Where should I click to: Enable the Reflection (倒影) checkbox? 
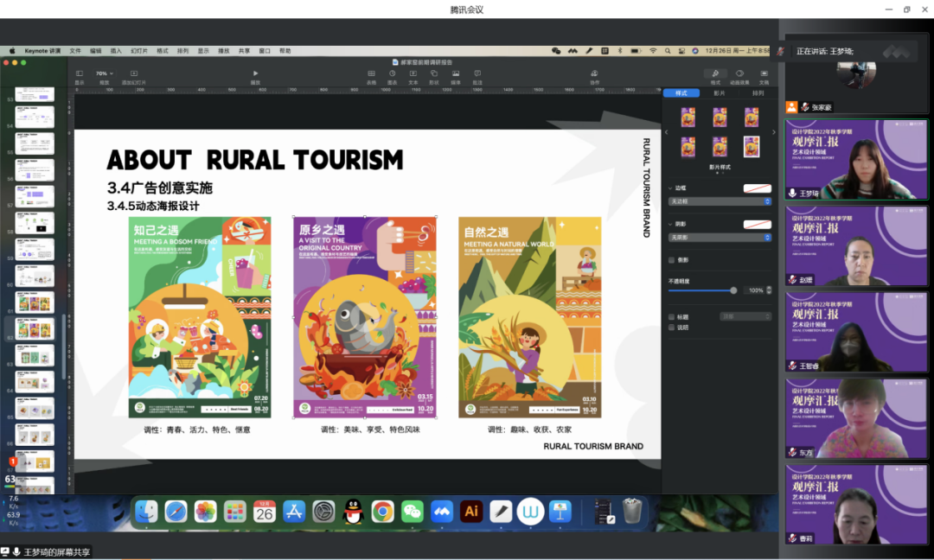(x=672, y=260)
